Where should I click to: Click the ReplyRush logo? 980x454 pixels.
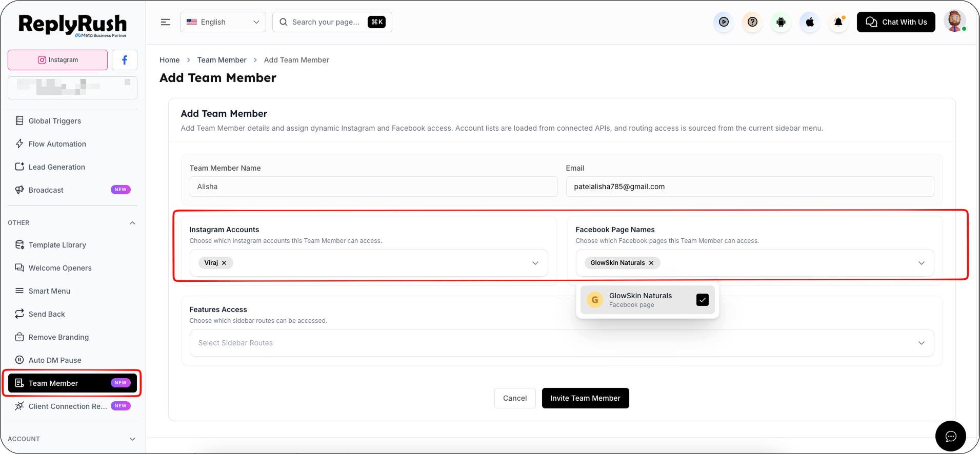(72, 25)
